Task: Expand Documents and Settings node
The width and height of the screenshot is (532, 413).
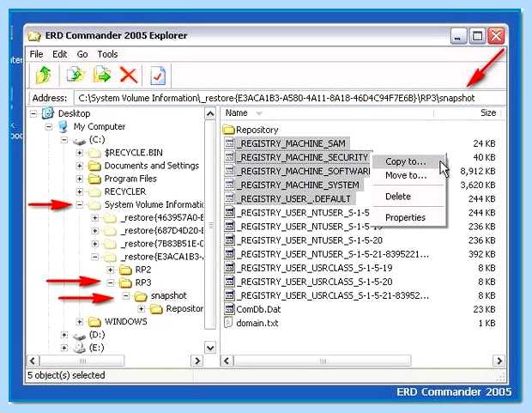Action: tap(80, 166)
